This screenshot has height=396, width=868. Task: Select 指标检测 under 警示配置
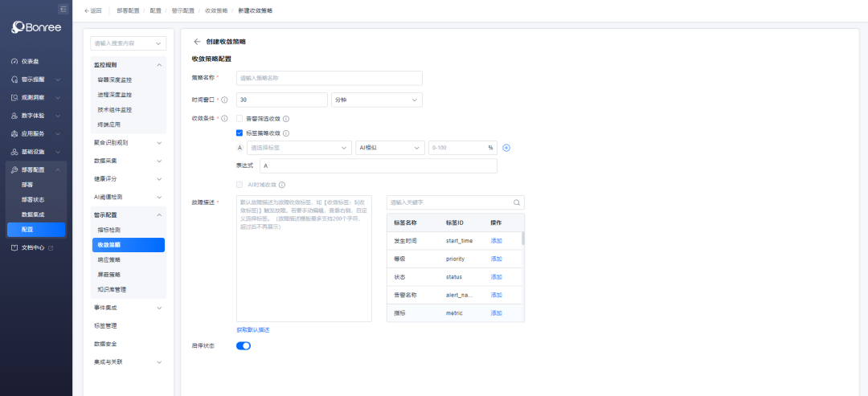[x=108, y=230]
